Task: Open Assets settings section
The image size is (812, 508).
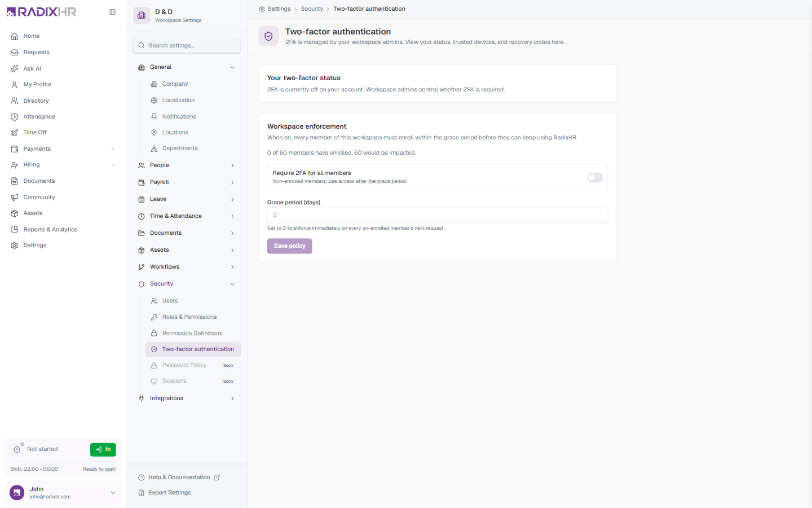Action: [187, 250]
